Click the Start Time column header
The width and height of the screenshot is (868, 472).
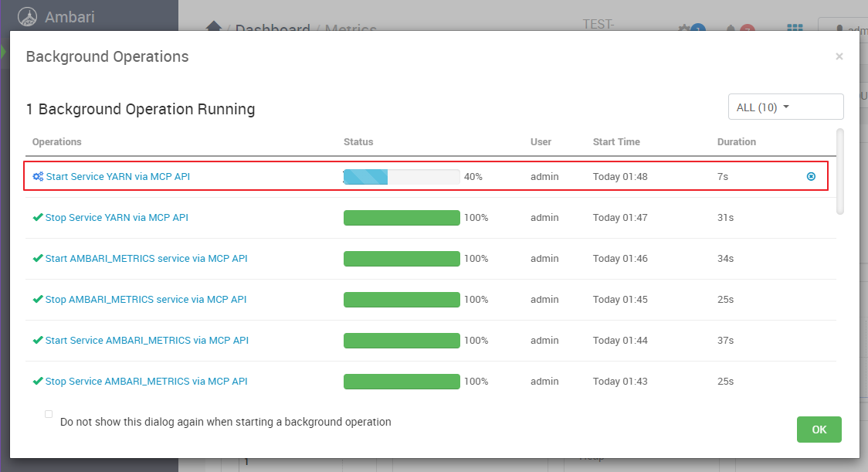click(x=616, y=142)
